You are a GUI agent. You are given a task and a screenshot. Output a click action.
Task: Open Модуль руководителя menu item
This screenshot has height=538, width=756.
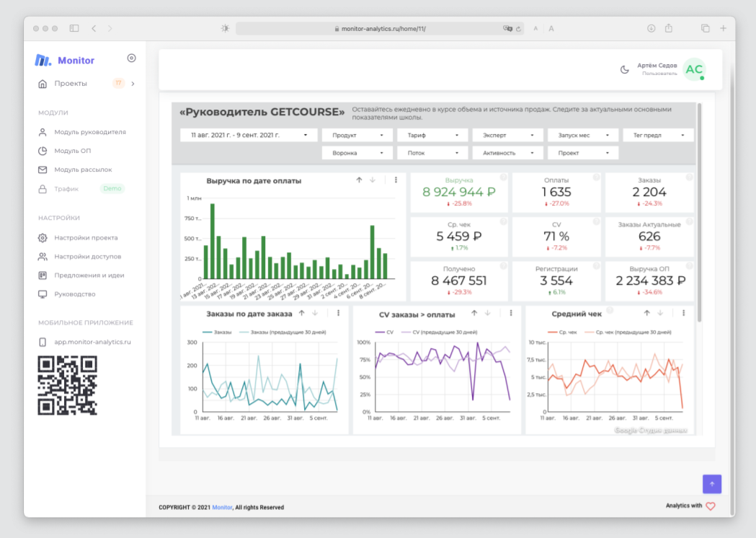pyautogui.click(x=89, y=132)
